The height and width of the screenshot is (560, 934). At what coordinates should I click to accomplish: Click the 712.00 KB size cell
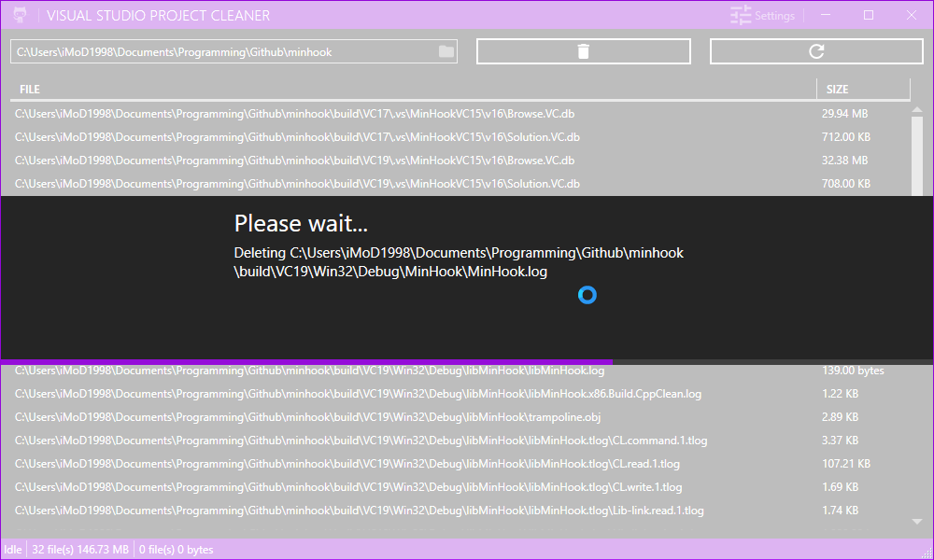click(x=846, y=137)
